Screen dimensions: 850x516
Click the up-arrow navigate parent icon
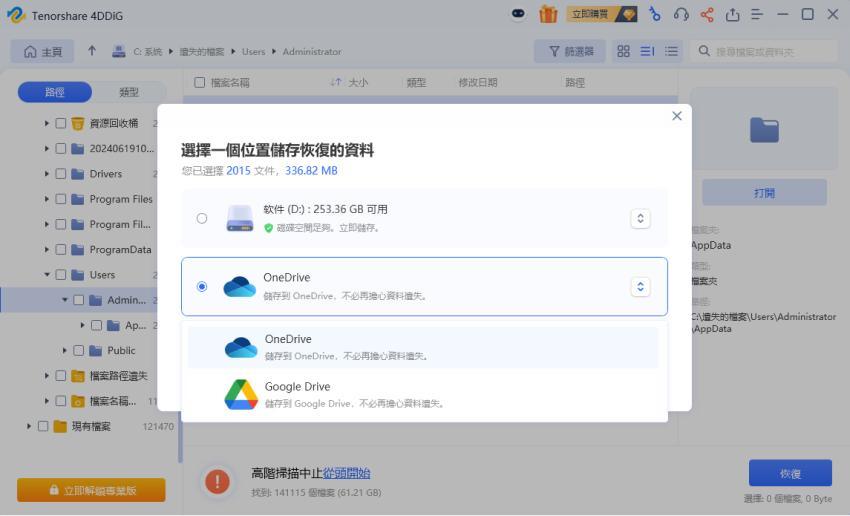coord(92,51)
